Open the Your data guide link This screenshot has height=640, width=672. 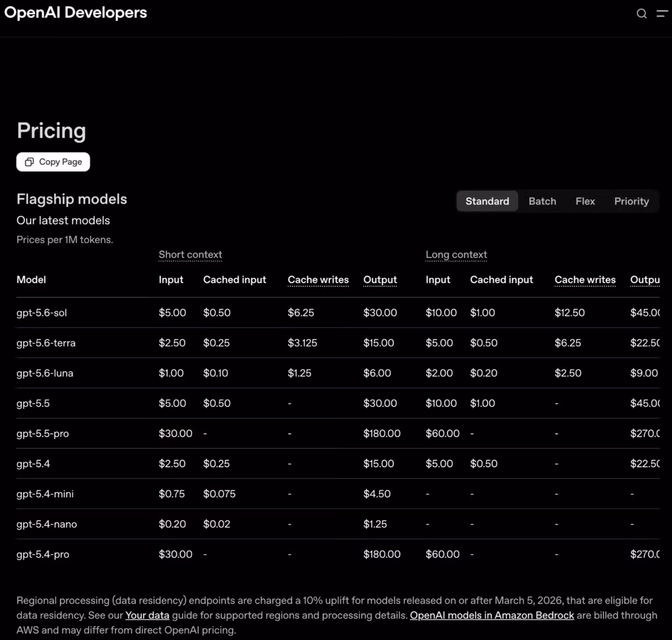[x=147, y=615]
